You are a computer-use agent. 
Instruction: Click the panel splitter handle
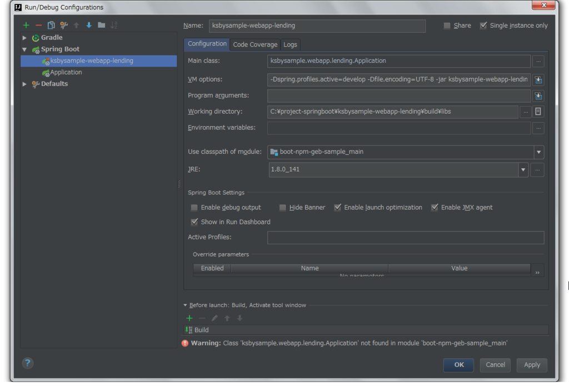pos(179,184)
